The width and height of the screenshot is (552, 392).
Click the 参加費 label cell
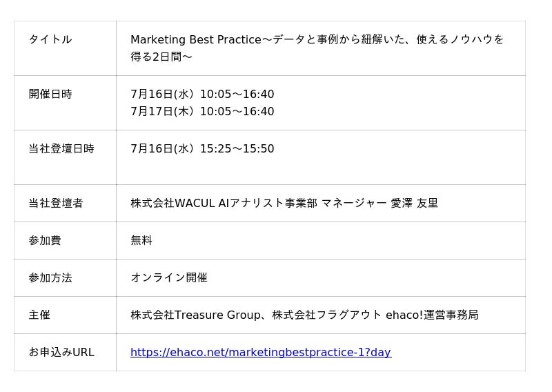65,241
